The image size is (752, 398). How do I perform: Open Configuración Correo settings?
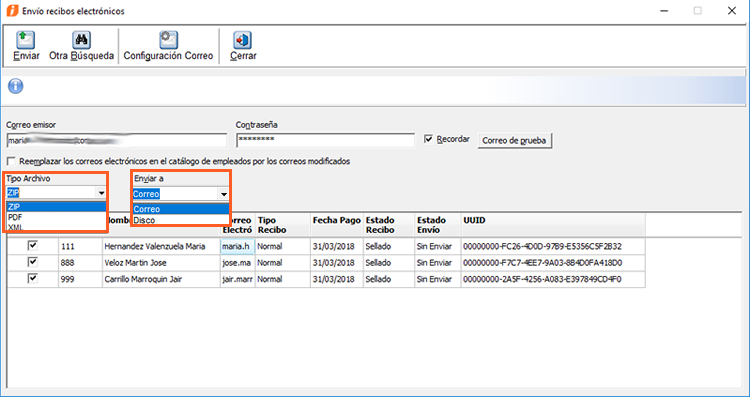tap(168, 40)
